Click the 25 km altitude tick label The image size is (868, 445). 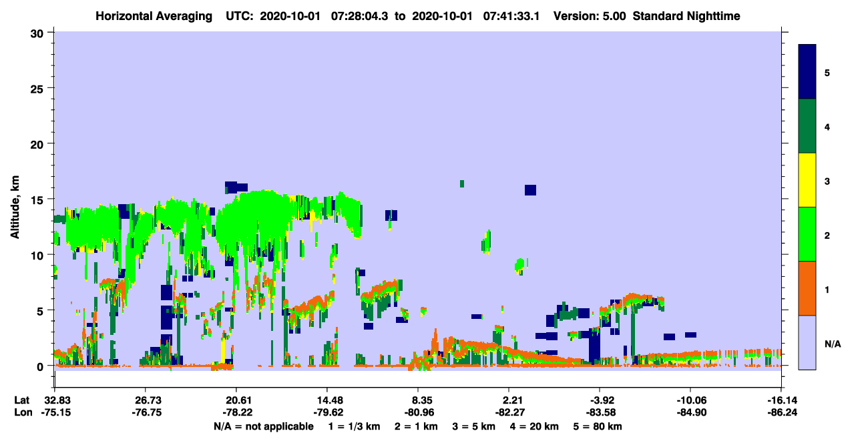coord(38,88)
